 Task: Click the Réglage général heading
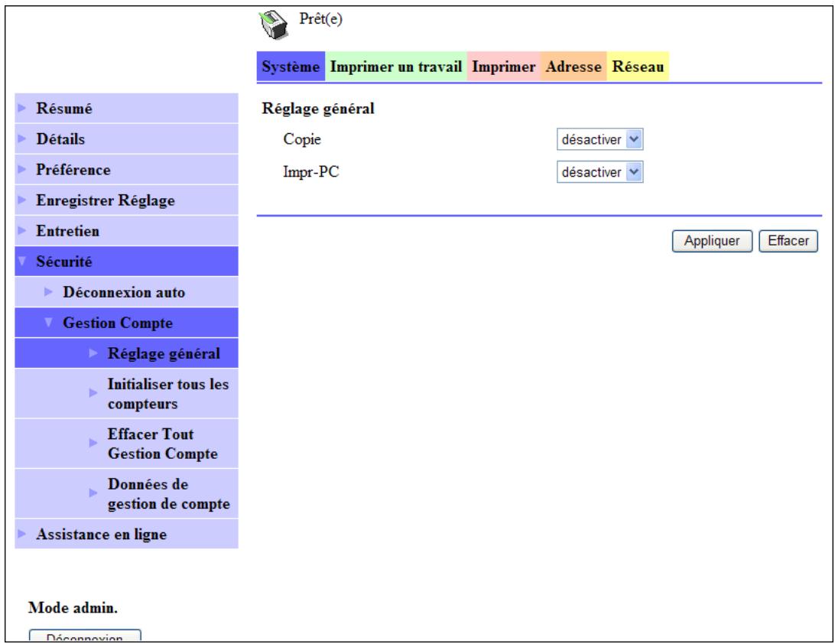318,108
